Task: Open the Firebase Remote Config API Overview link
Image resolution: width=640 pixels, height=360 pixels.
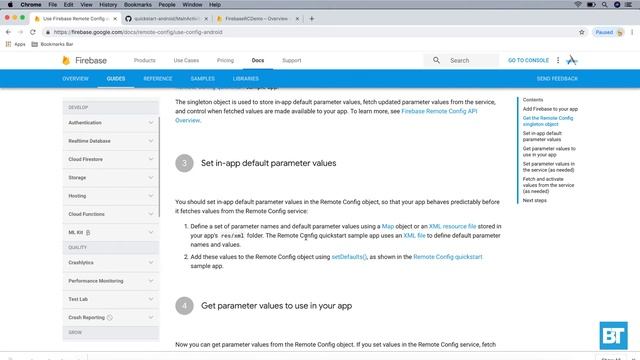Action: point(439,111)
